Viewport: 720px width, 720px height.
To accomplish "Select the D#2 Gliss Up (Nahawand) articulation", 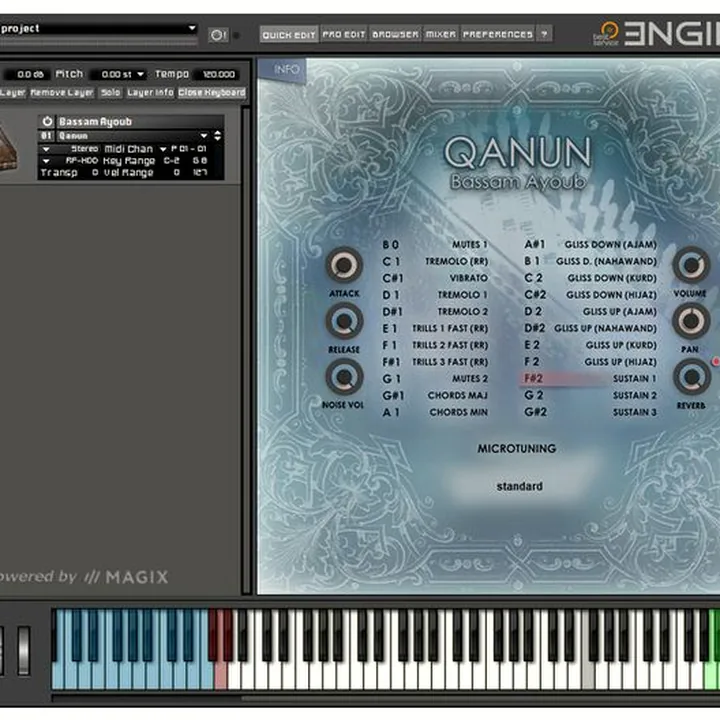I will pyautogui.click(x=591, y=328).
